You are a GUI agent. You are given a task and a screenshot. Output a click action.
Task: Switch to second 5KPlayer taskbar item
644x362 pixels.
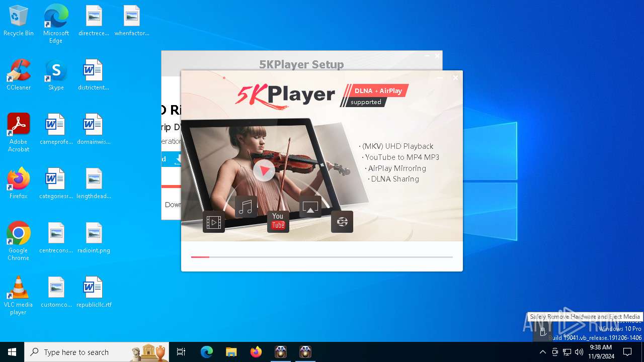pyautogui.click(x=305, y=352)
